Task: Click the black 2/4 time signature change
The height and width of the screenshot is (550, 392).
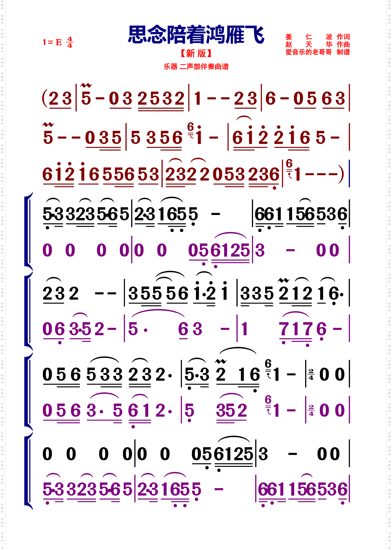Action: pos(311,374)
